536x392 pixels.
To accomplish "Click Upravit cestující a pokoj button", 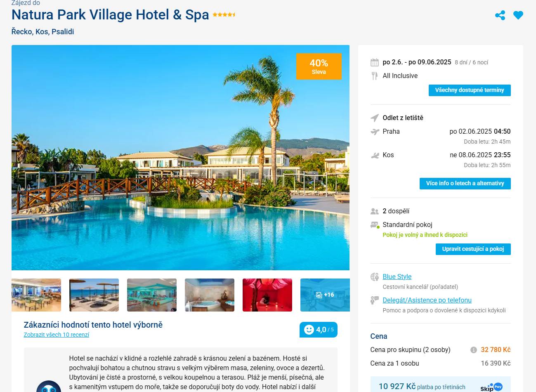I will [x=473, y=249].
